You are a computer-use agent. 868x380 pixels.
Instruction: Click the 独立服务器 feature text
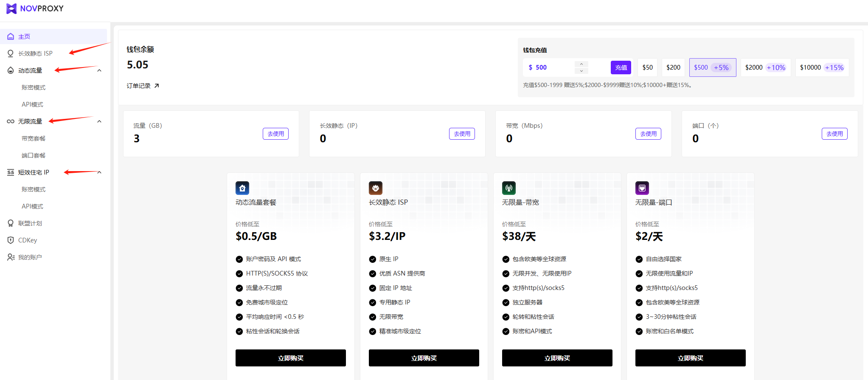528,302
